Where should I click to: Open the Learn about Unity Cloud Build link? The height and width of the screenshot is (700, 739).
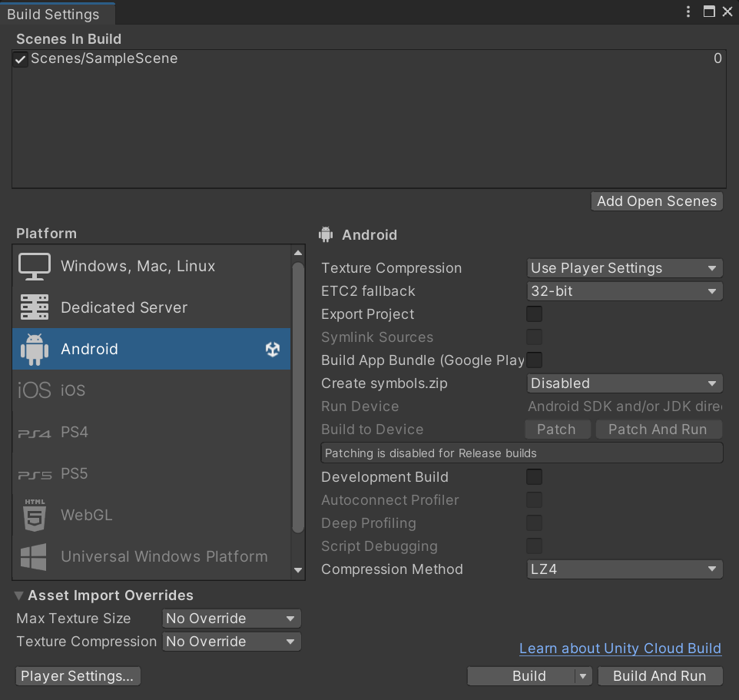(620, 648)
